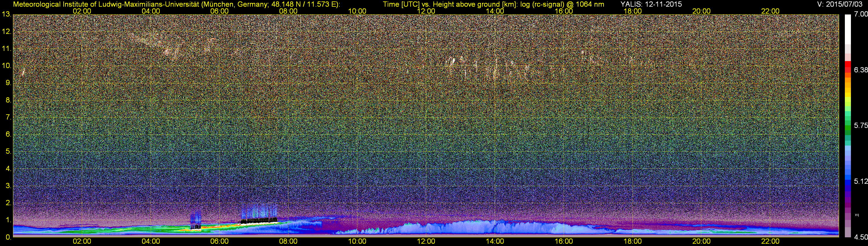
Task: Click the Meteorological Institute of Ludwig-Maximilians-Universität title text
Action: tap(176, 4)
